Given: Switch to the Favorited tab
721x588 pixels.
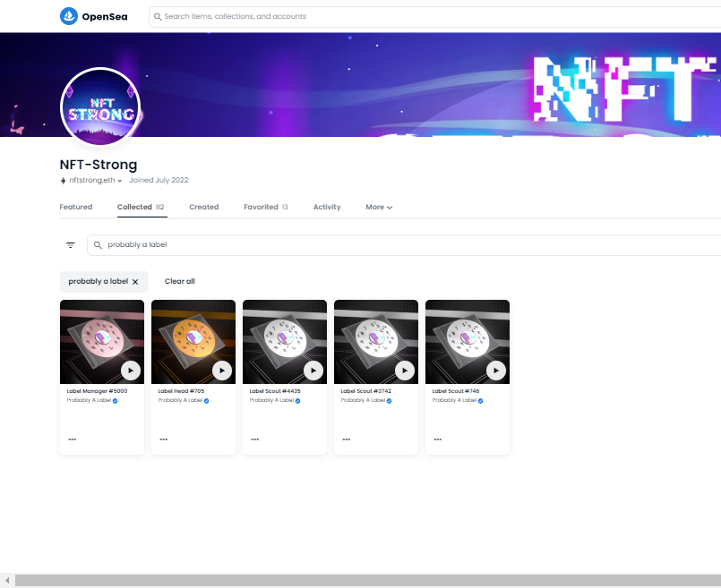Looking at the screenshot, I should 266,207.
